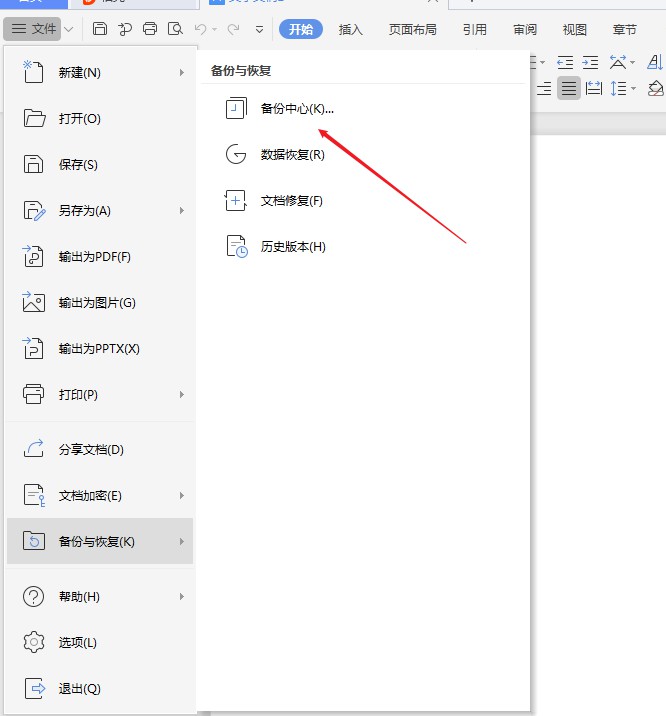Open the 页面布局 ribbon tab
Image resolution: width=666 pixels, height=716 pixels.
pos(413,30)
